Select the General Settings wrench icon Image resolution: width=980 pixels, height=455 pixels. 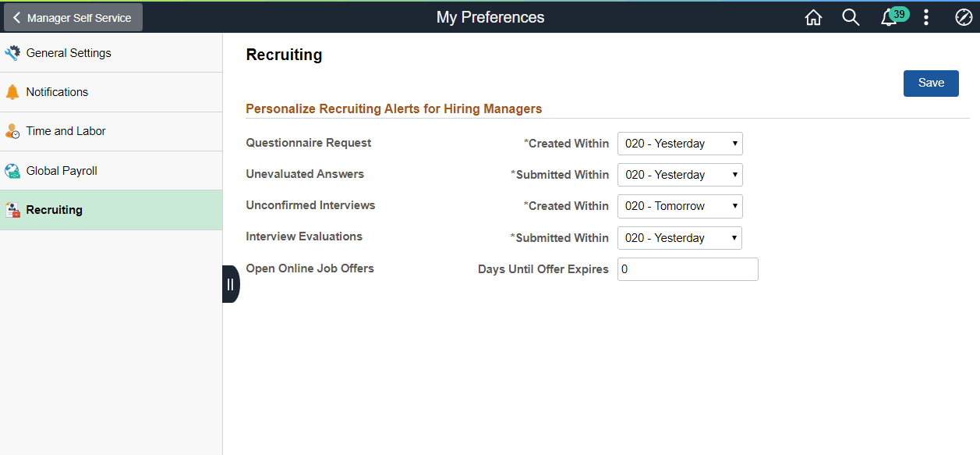14,52
